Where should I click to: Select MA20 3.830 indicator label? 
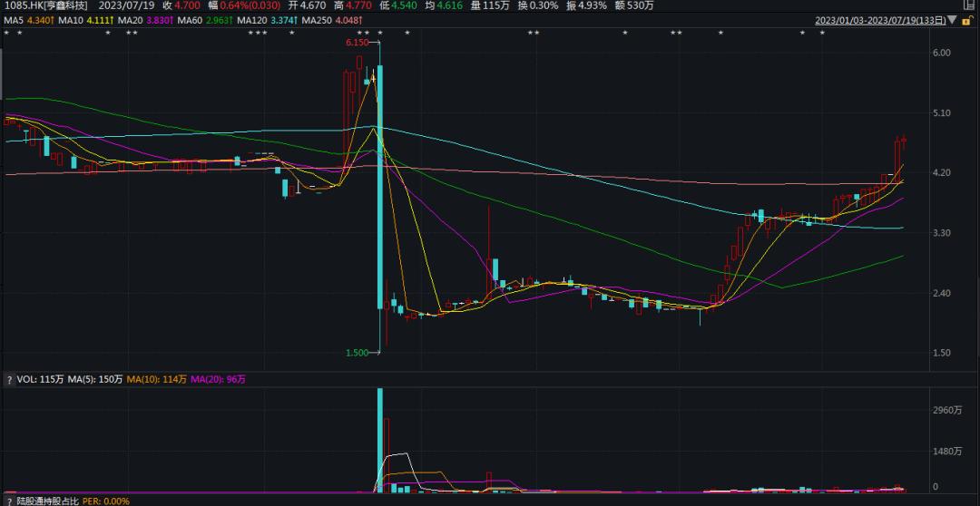[x=146, y=21]
